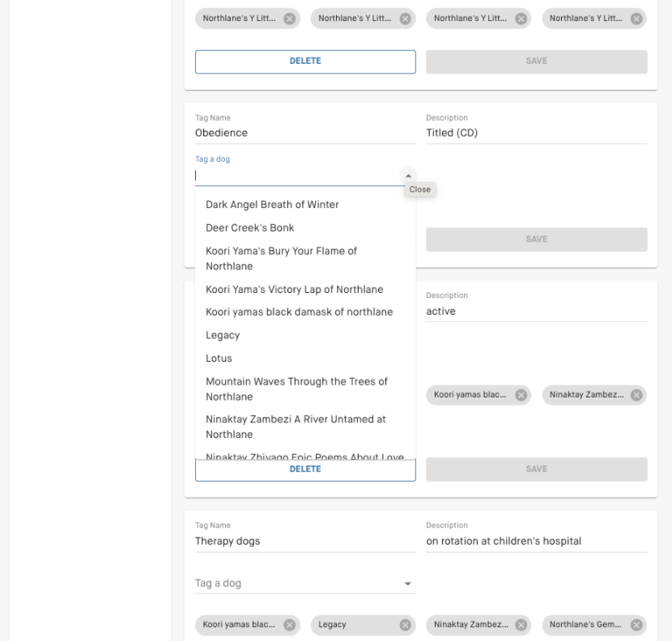Remove the Northlane's Gem chip via its x icon
672x641 pixels.
636,625
